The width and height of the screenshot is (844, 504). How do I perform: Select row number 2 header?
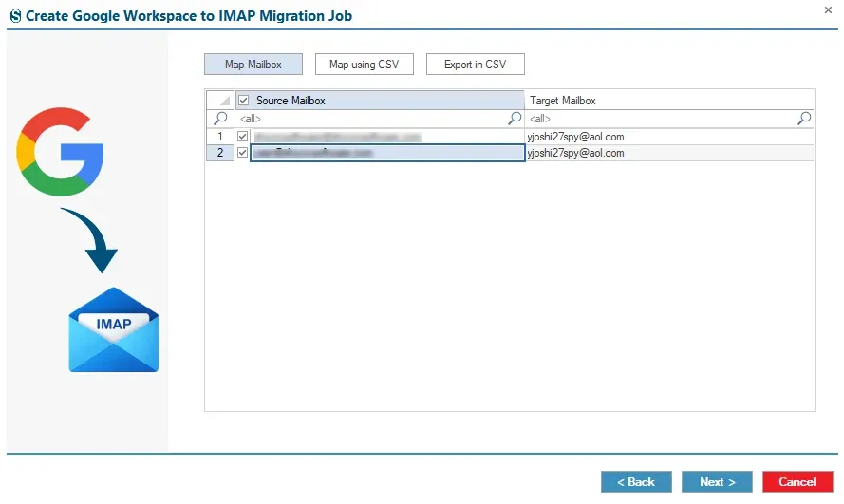(x=220, y=153)
